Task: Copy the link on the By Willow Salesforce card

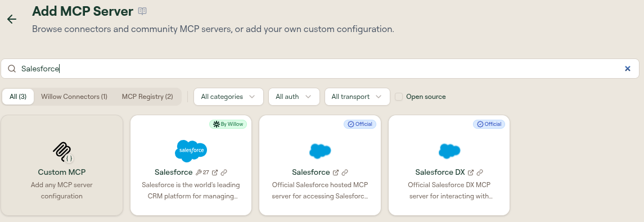Action: click(224, 173)
